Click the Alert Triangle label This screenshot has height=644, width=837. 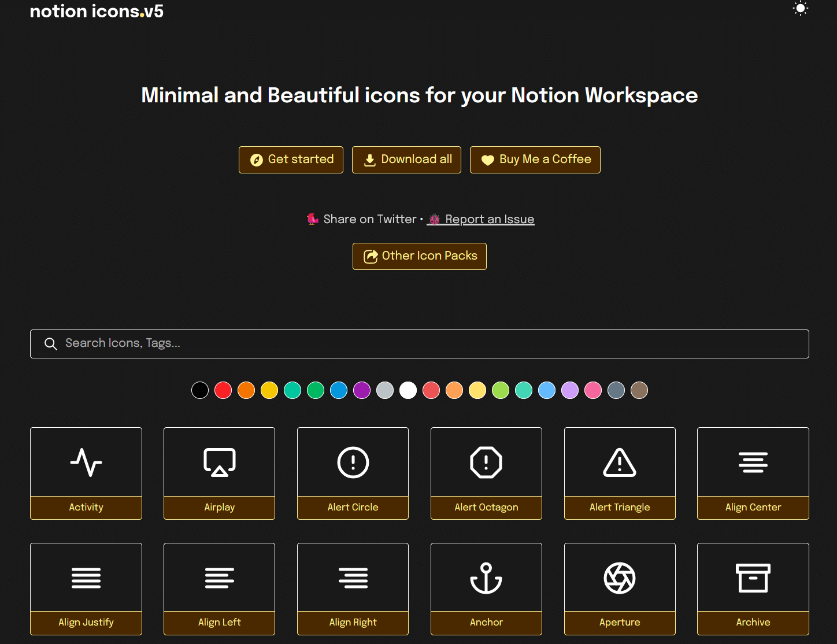coord(620,508)
